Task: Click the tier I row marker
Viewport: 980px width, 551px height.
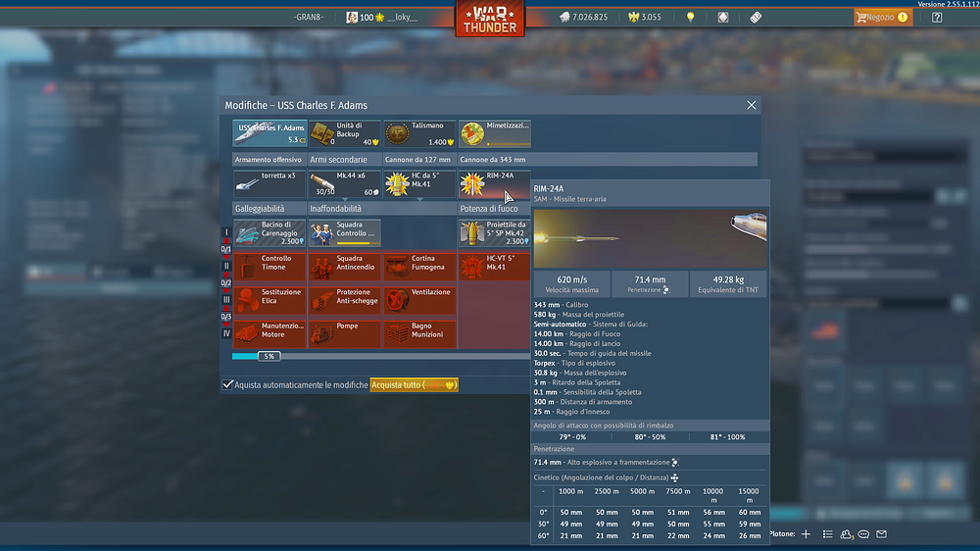Action: pos(226,232)
